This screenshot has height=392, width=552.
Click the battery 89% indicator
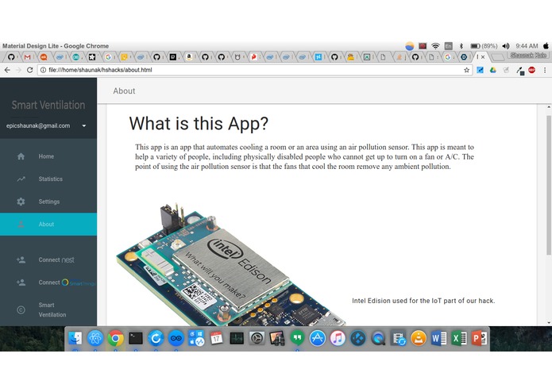484,46
